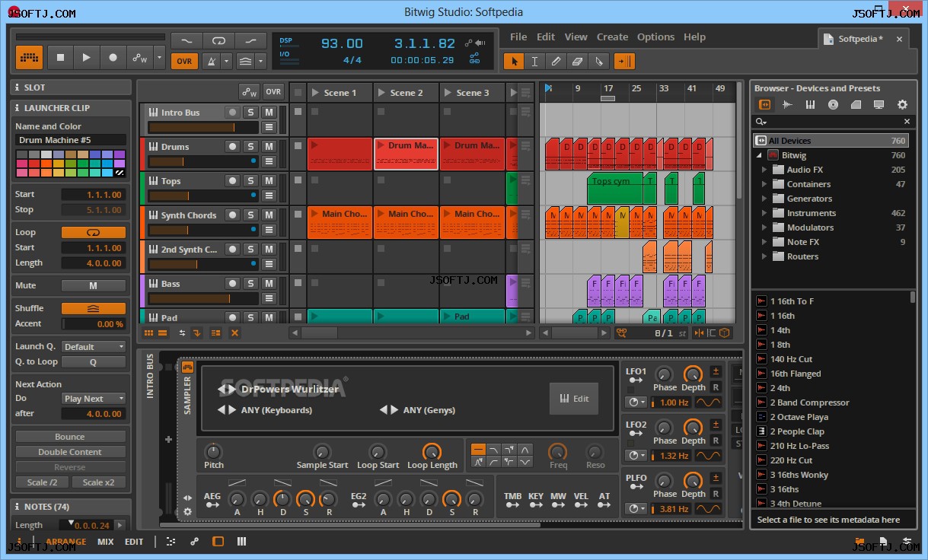Launch Scene 1

click(x=314, y=93)
